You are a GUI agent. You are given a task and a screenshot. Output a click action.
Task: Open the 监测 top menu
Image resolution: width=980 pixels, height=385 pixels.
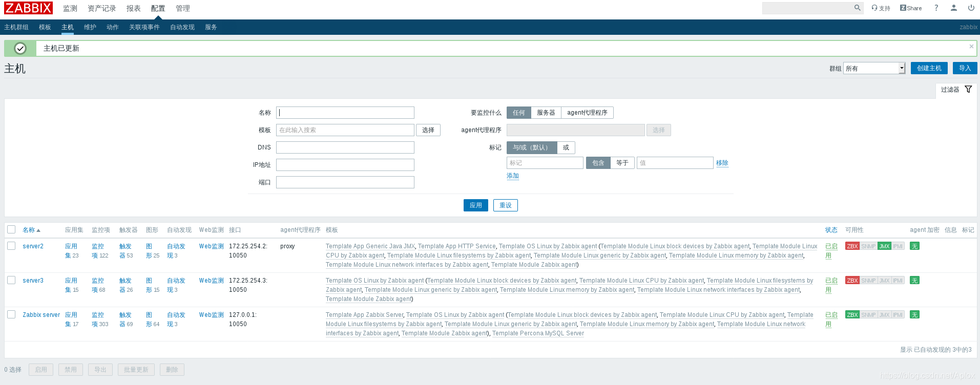[x=70, y=9]
